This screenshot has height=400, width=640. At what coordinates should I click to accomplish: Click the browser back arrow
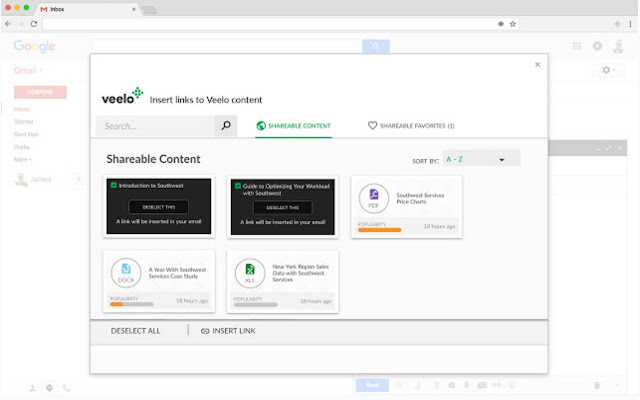pyautogui.click(x=8, y=24)
